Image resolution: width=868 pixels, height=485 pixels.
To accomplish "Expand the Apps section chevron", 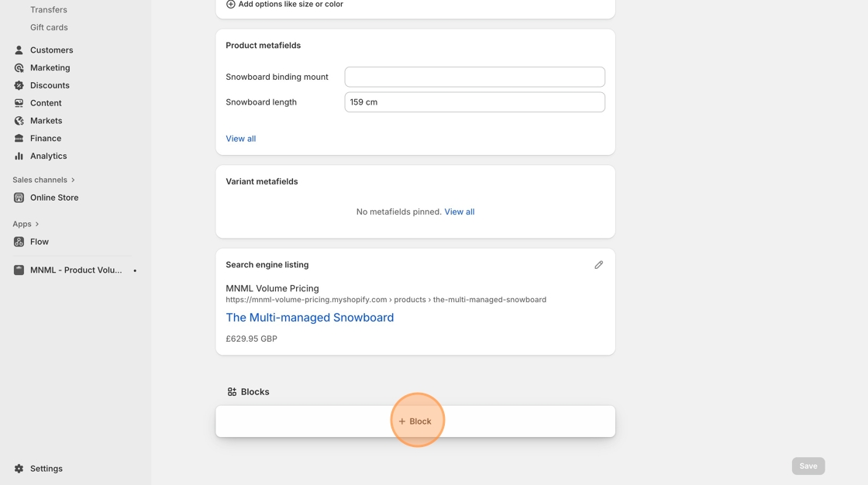I will 37,224.
